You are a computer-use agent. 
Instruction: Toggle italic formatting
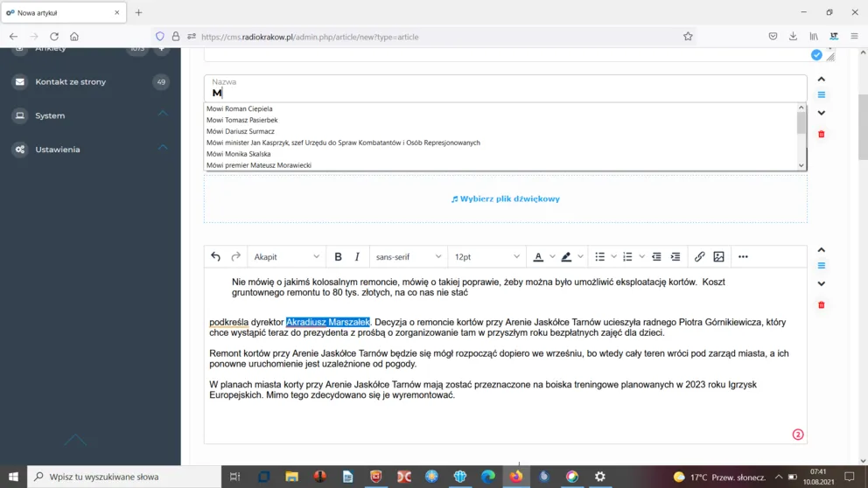pos(357,257)
